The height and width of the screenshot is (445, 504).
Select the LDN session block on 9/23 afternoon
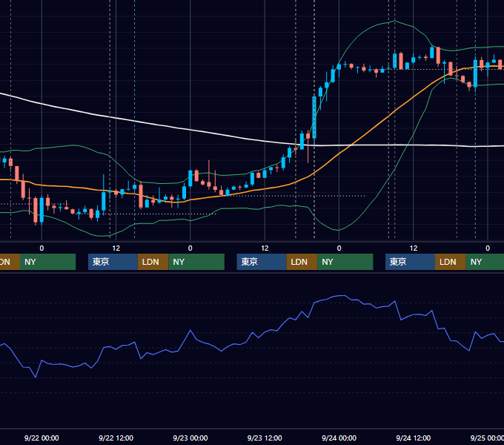pyautogui.click(x=302, y=262)
